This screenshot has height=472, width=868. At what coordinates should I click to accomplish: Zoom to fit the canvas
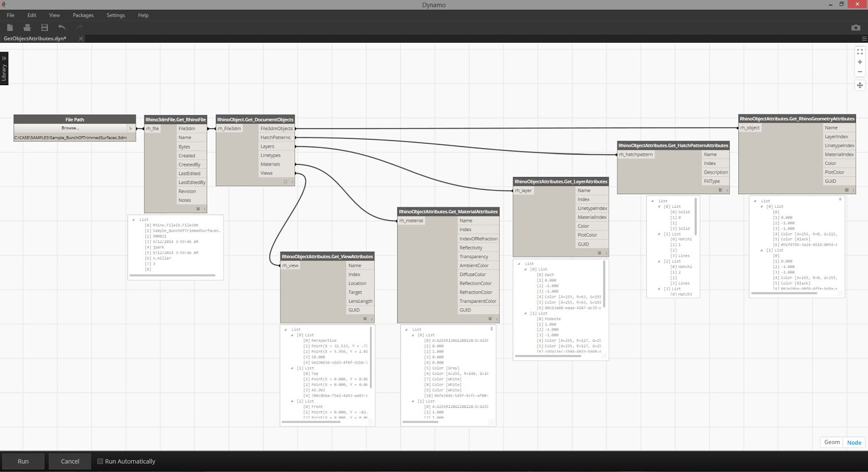pos(860,52)
